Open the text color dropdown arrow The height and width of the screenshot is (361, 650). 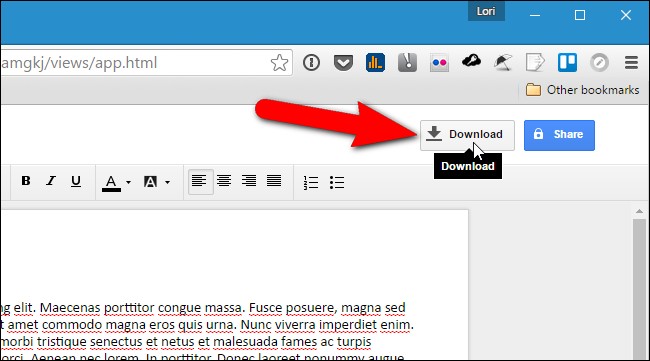pyautogui.click(x=129, y=182)
